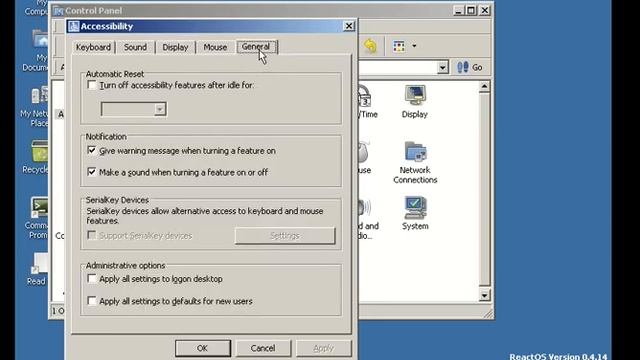This screenshot has height=360, width=640.
Task: Enable turn off accessibility features after idle
Action: pos(92,85)
